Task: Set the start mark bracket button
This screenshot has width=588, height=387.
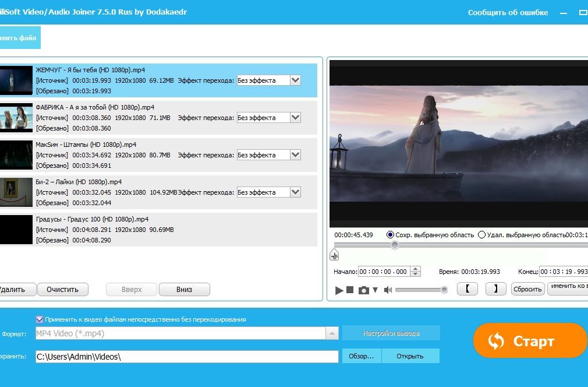Action: click(467, 289)
